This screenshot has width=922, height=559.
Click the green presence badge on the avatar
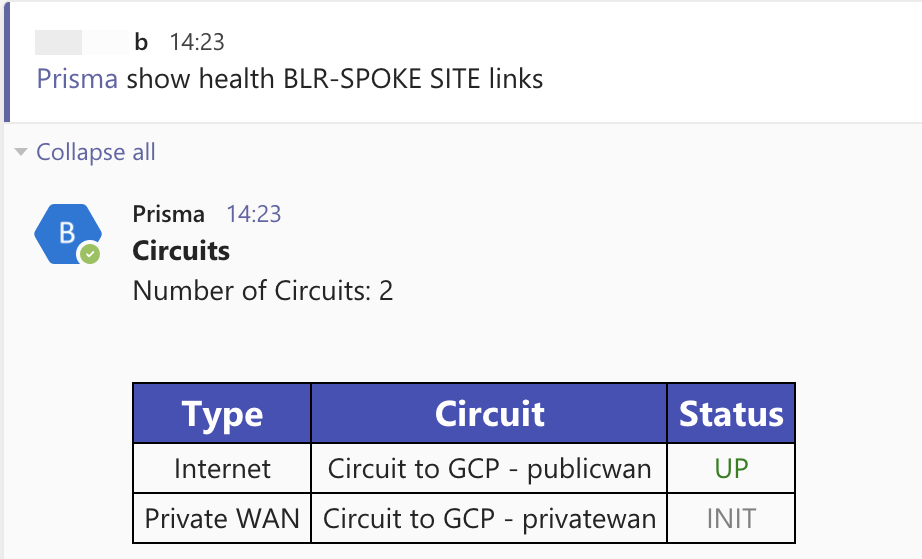pos(90,254)
